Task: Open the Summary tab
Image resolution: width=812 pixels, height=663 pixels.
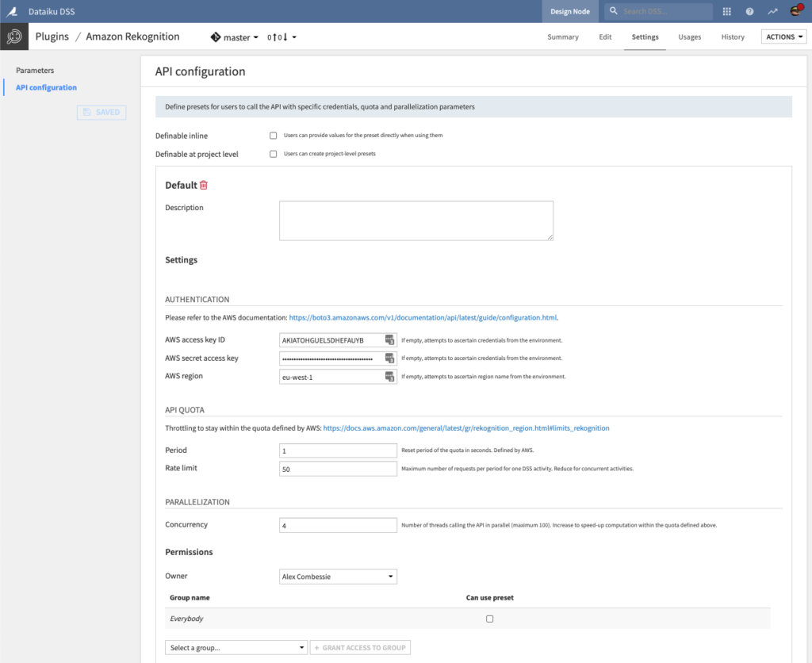Action: (563, 37)
